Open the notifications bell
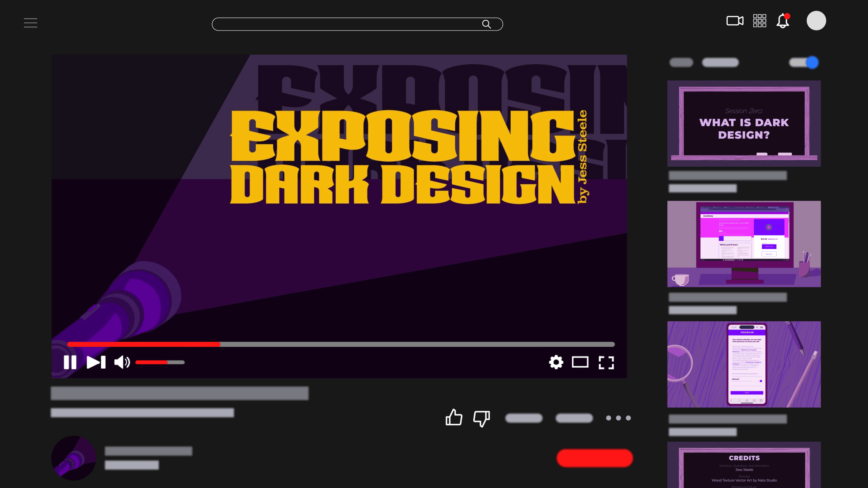 (x=783, y=21)
